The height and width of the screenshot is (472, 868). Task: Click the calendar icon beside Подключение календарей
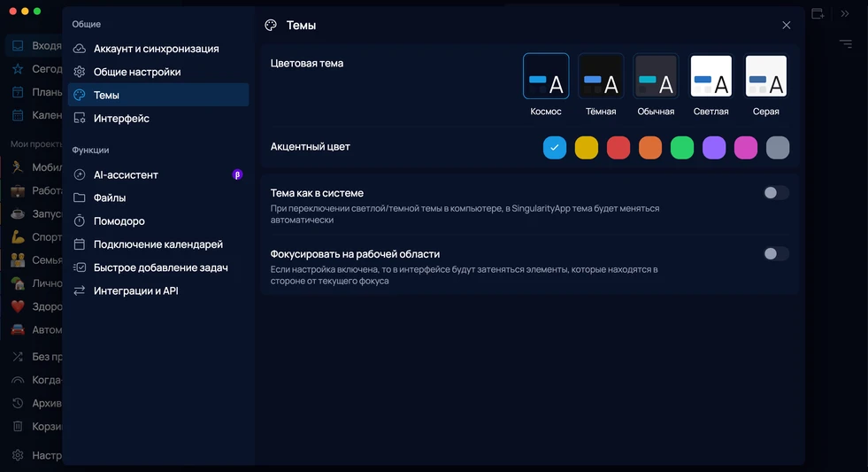(80, 244)
